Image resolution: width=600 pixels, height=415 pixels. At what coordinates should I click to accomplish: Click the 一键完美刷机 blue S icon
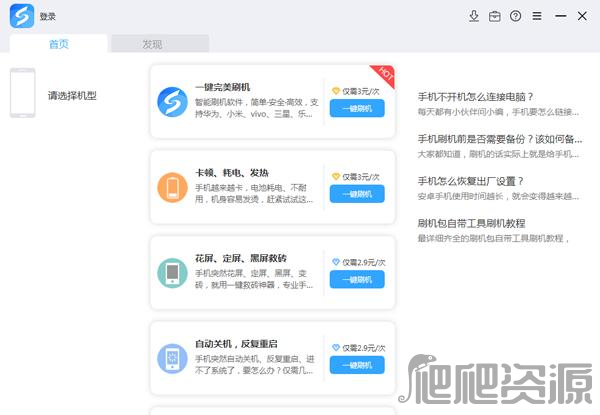point(172,102)
